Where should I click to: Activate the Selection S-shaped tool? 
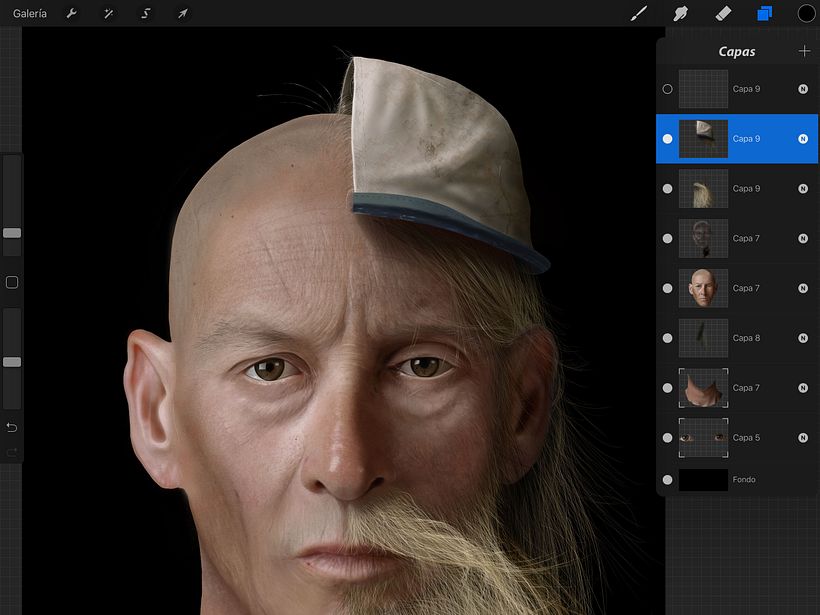(145, 14)
